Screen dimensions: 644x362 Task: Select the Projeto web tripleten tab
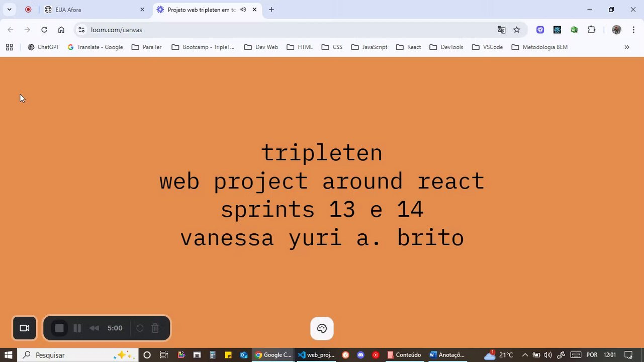click(x=207, y=10)
